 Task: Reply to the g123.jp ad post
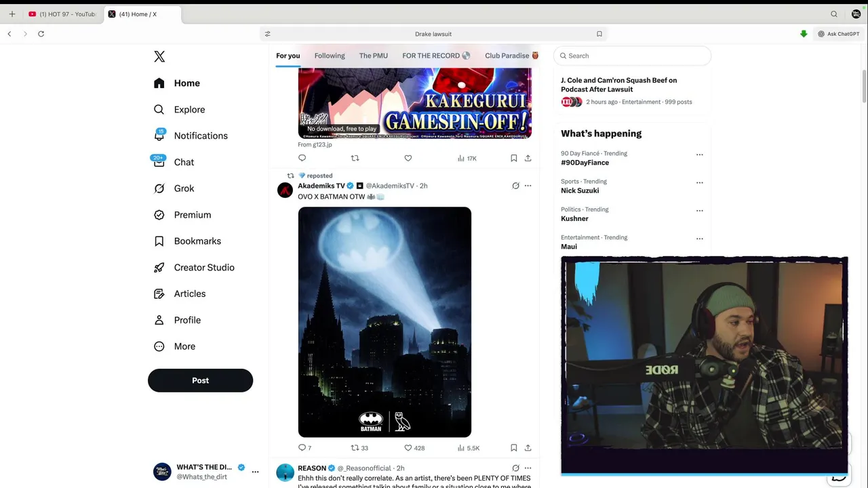tap(302, 158)
